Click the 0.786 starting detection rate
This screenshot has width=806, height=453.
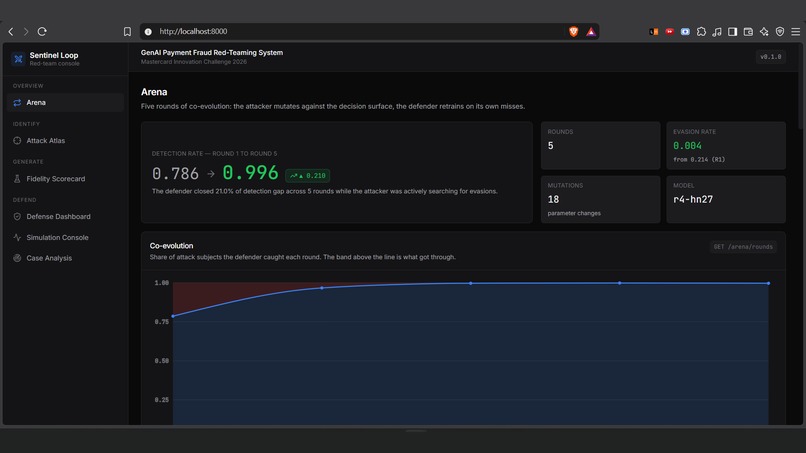click(175, 174)
